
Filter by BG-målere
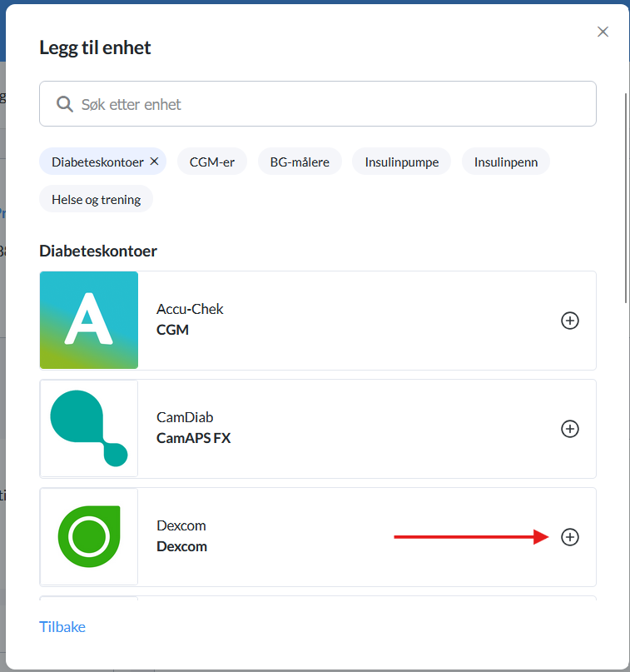300,162
